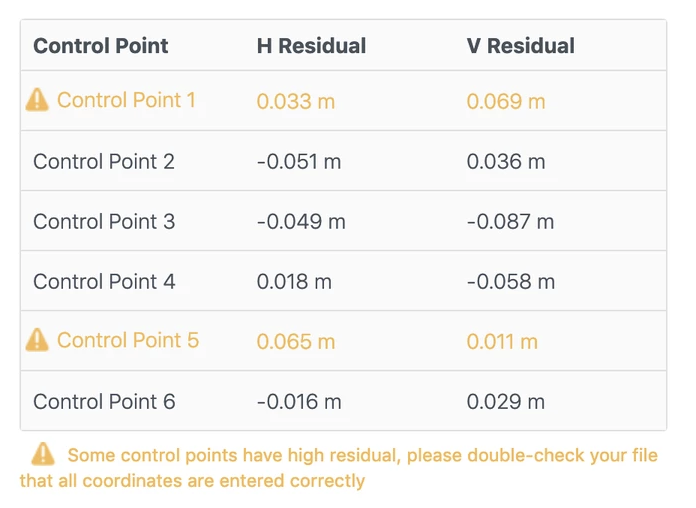Click the -0.087 m vertical residual value
This screenshot has height=508, width=696.
[510, 222]
